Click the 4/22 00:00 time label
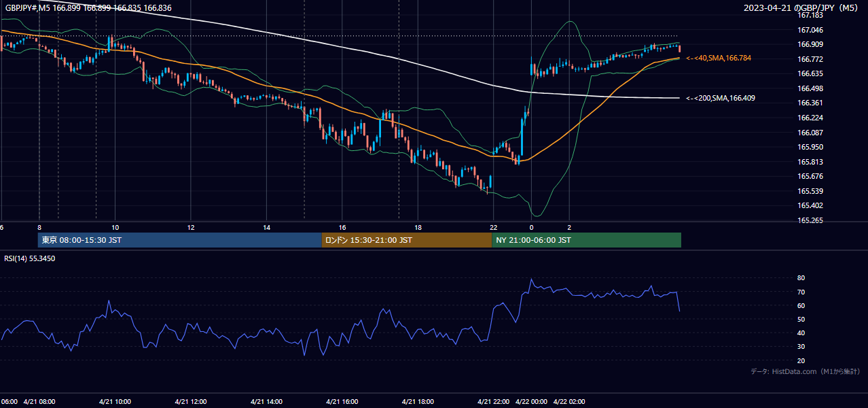This screenshot has height=408, width=868. point(532,402)
